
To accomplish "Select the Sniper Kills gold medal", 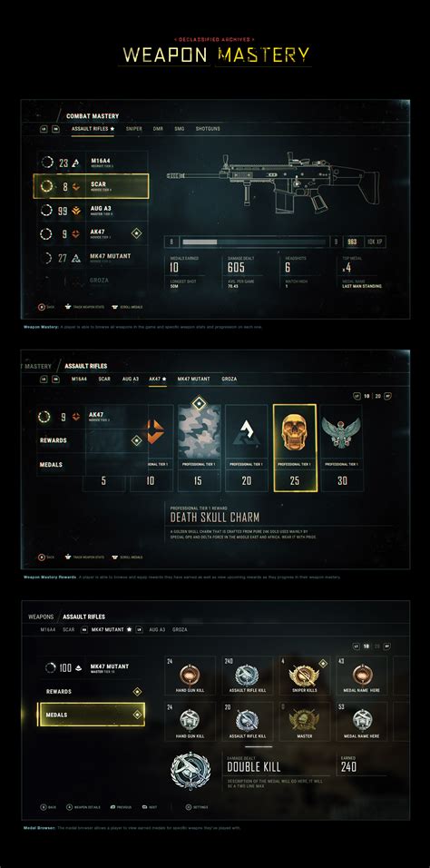I will tap(304, 675).
